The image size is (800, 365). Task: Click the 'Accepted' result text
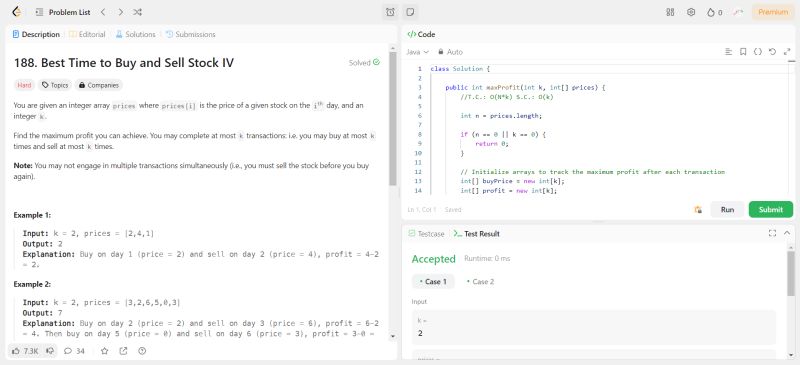[x=433, y=259]
